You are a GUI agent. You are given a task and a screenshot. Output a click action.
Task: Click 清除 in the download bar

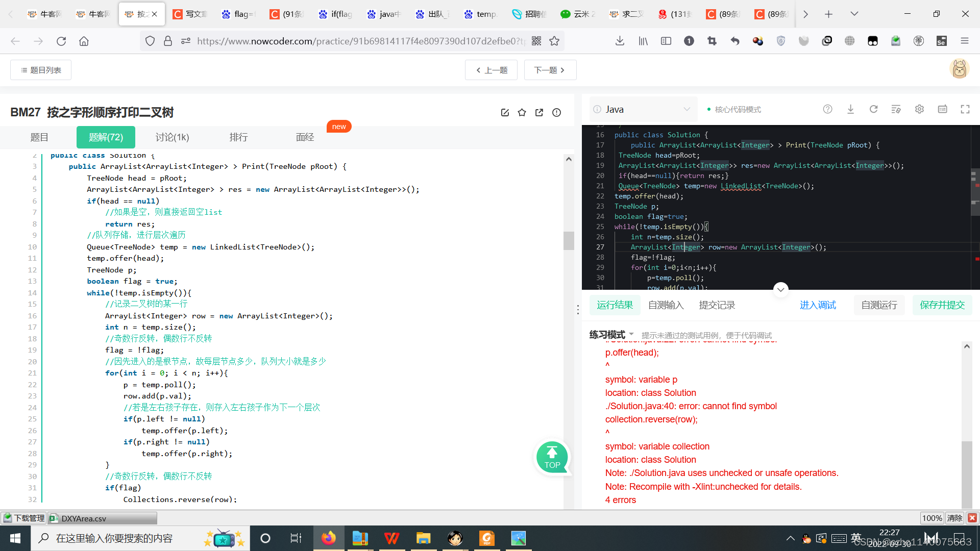coord(954,518)
